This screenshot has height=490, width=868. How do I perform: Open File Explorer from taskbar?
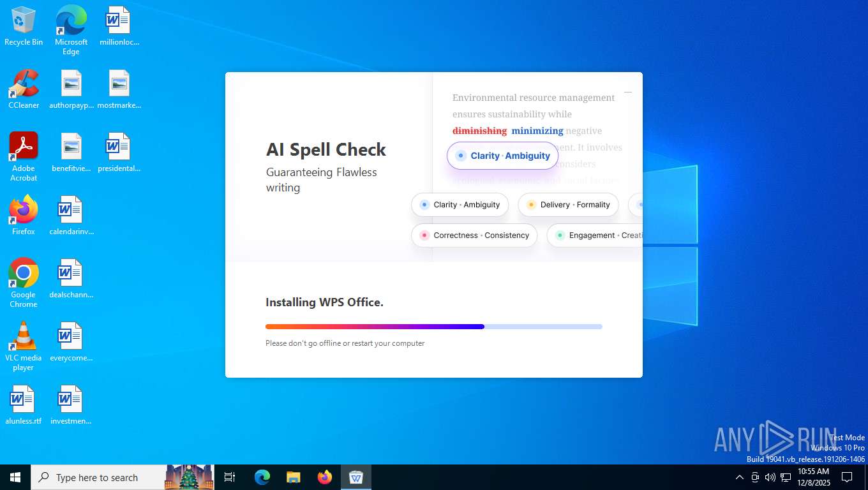tap(294, 477)
